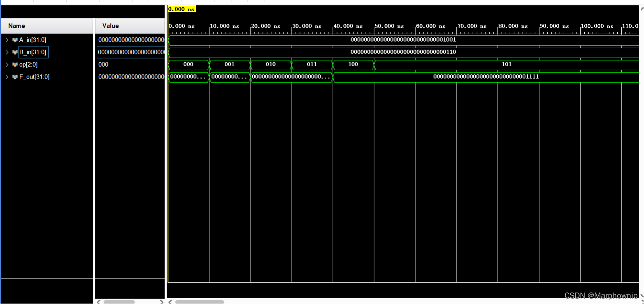This screenshot has width=644, height=304.
Task: Click the Name column header
Action: click(x=47, y=26)
